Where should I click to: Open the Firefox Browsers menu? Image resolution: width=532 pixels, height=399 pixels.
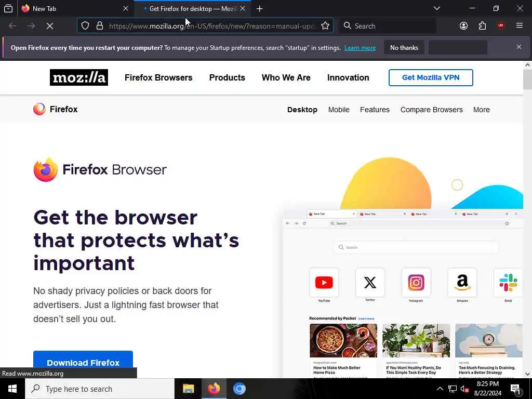coord(158,78)
